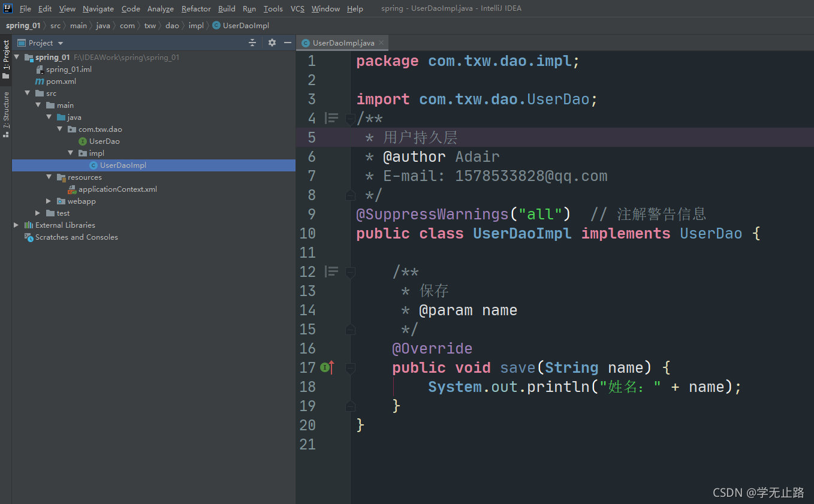This screenshot has width=814, height=504.
Task: Open the Edit menu
Action: pos(45,8)
